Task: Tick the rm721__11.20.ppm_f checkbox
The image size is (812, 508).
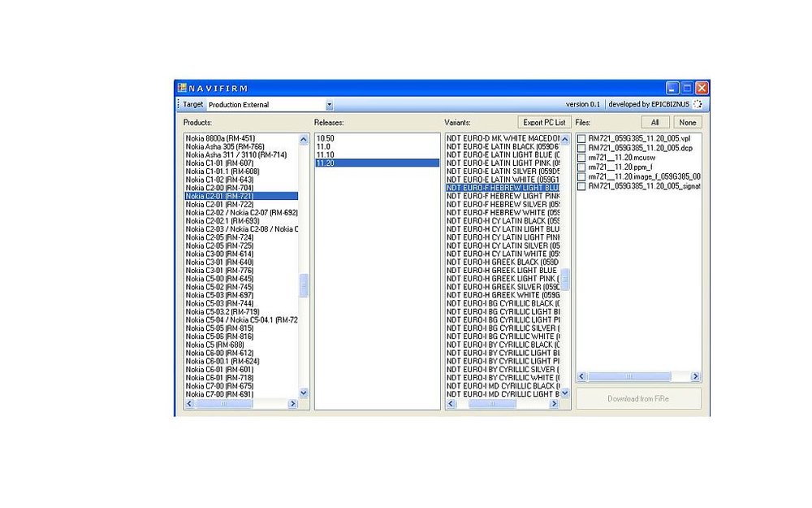Action: 581,167
